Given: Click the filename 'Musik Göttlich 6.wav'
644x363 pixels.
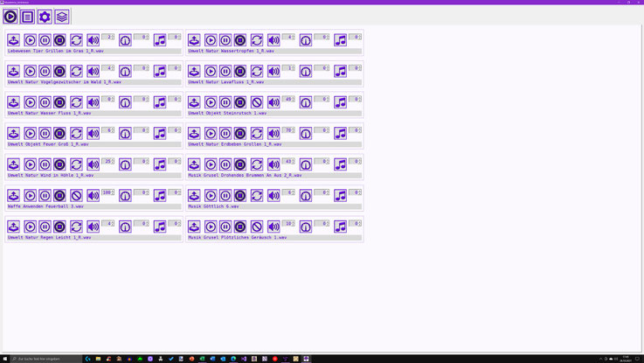Looking at the screenshot, I should click(x=213, y=206).
